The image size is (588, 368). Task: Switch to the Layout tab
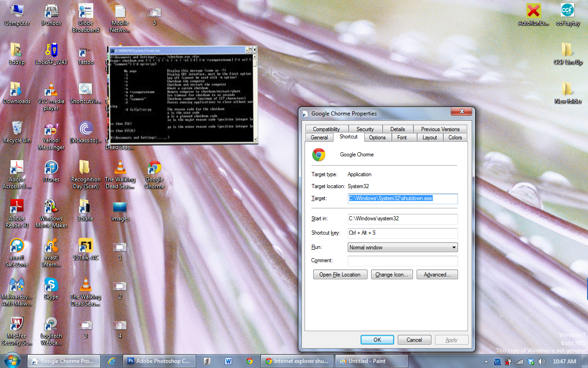[x=430, y=138]
